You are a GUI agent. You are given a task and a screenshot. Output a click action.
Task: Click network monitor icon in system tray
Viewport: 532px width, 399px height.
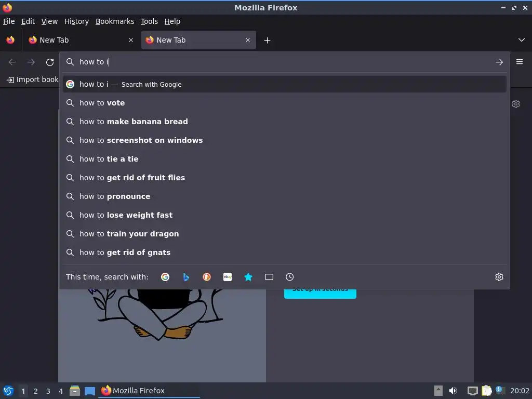pos(473,391)
